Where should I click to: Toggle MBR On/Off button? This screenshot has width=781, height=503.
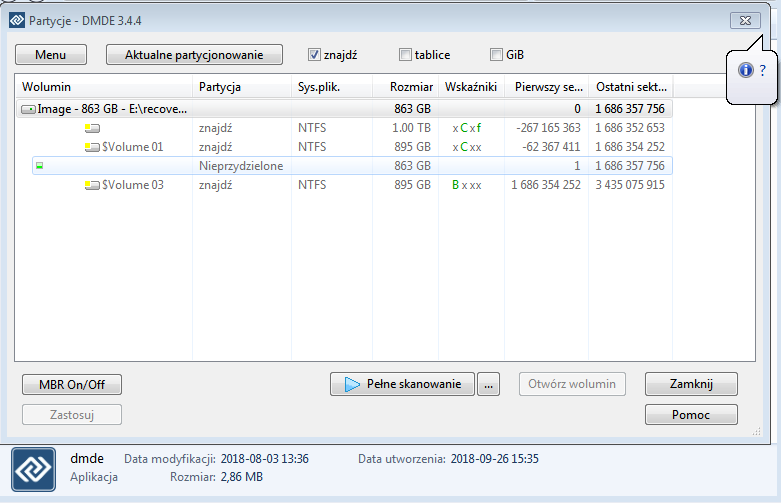[72, 384]
